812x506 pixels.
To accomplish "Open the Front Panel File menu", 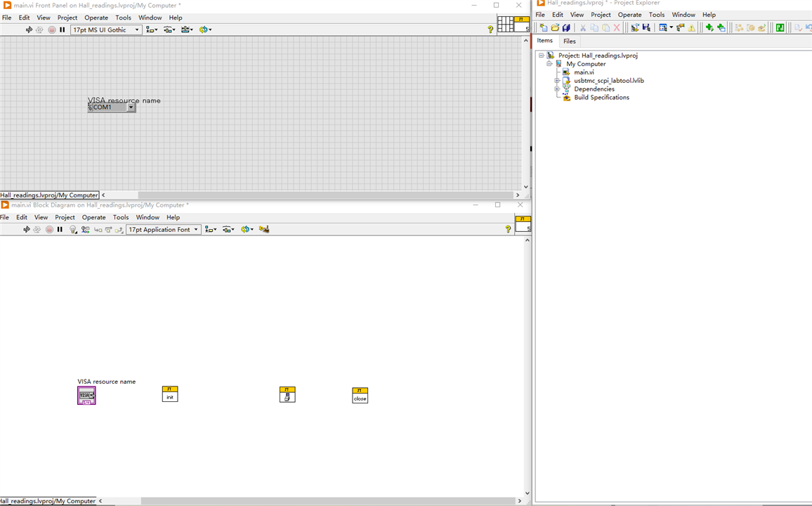I will (x=7, y=18).
